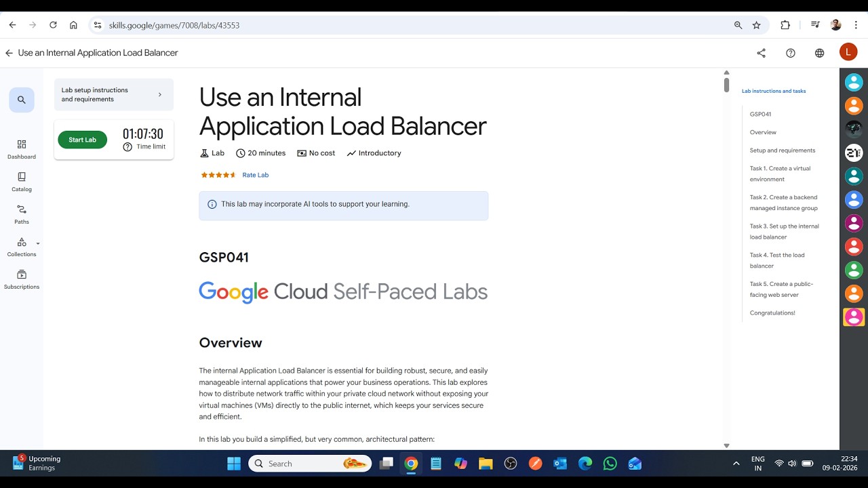868x488 pixels.
Task: Open the zoom magnifier icon in address bar
Action: (738, 25)
